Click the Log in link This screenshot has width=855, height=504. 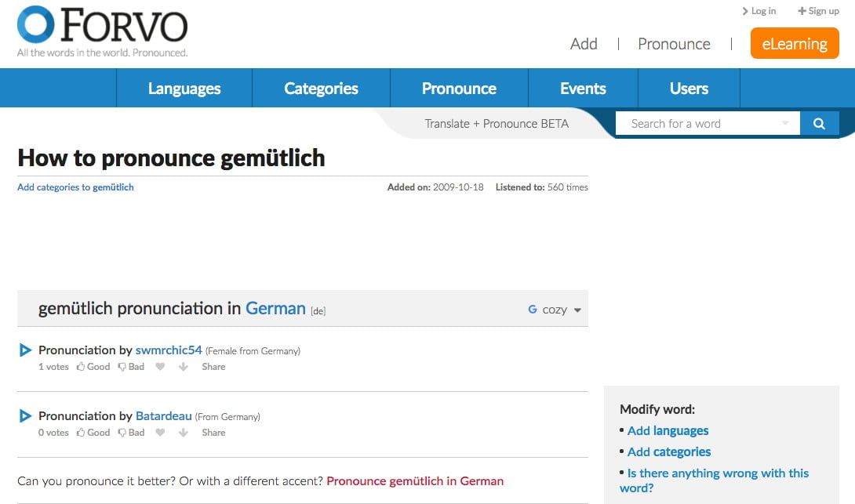coord(759,11)
